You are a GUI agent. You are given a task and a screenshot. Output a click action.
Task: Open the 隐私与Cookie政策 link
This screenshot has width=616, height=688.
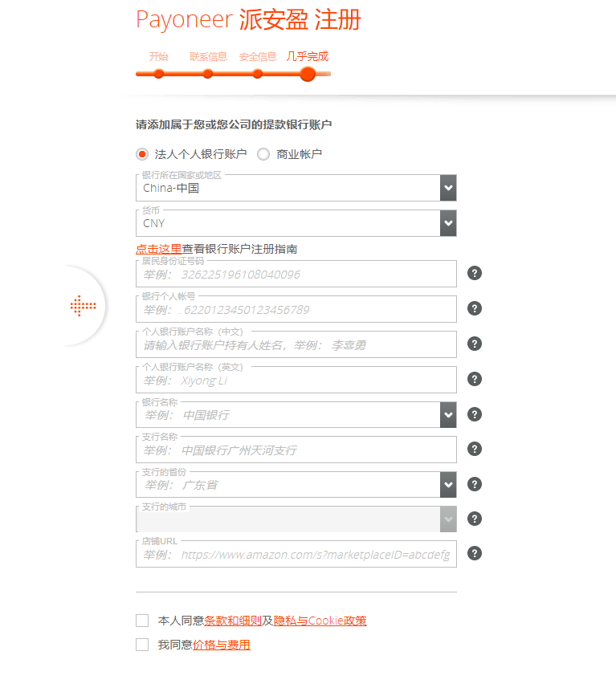click(x=320, y=621)
